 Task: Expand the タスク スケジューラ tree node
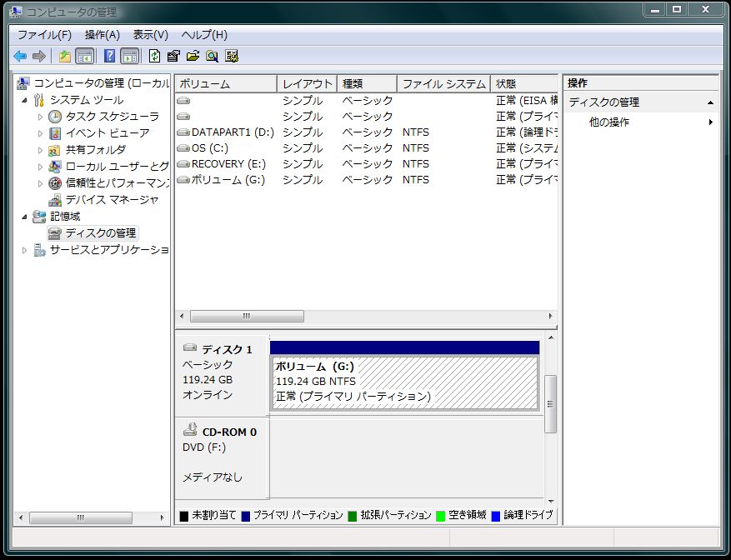click(40, 117)
